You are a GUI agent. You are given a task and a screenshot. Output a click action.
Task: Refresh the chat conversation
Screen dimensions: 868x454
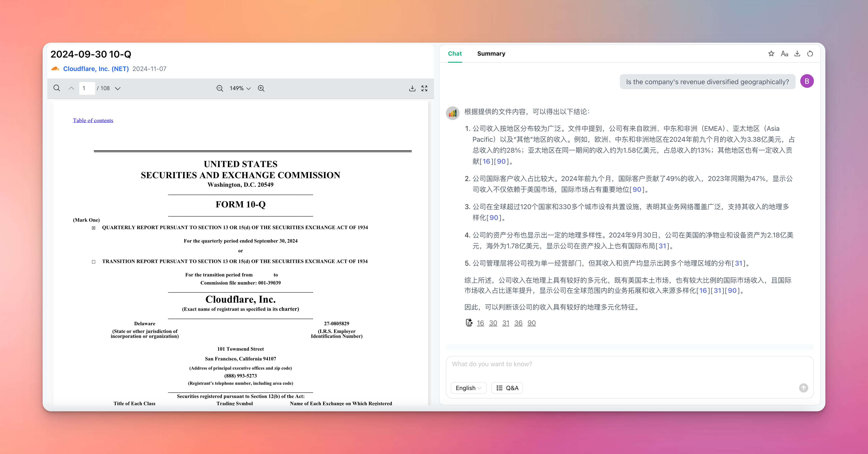tap(810, 54)
